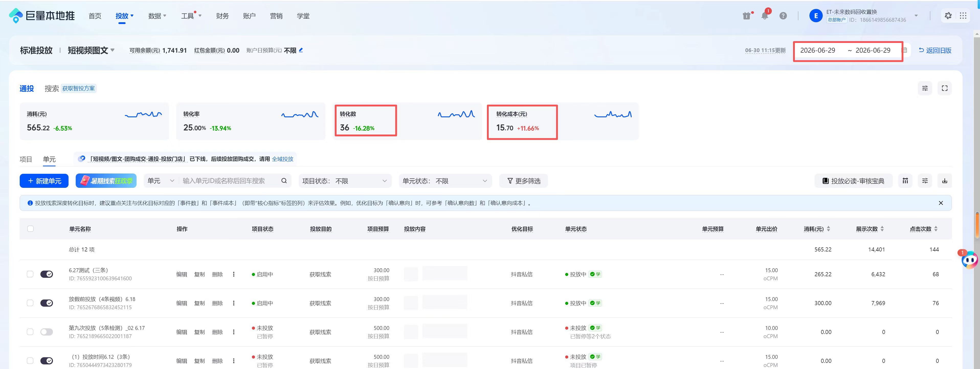Open the 财务 menu item
The width and height of the screenshot is (980, 369).
tap(222, 16)
